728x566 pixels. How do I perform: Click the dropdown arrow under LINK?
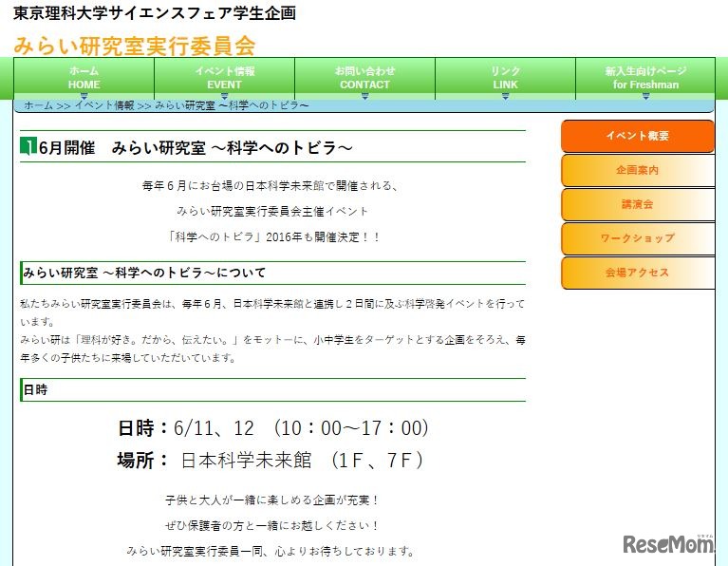click(505, 96)
